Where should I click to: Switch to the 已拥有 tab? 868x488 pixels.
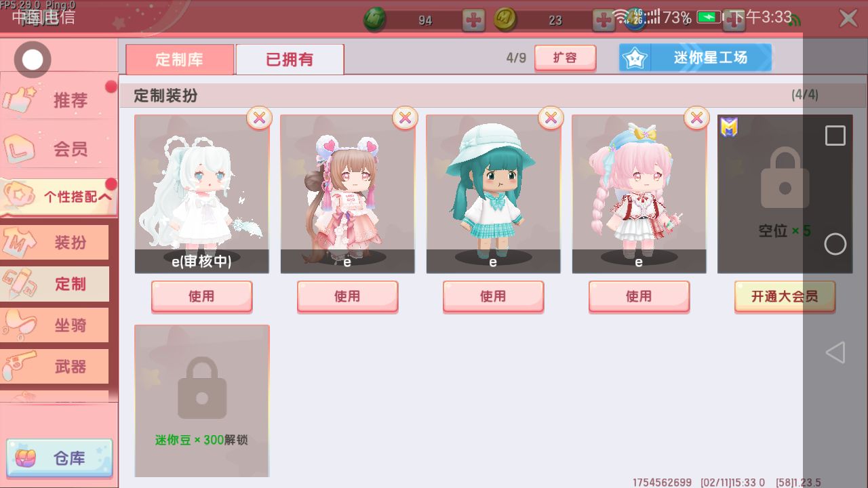pos(290,60)
